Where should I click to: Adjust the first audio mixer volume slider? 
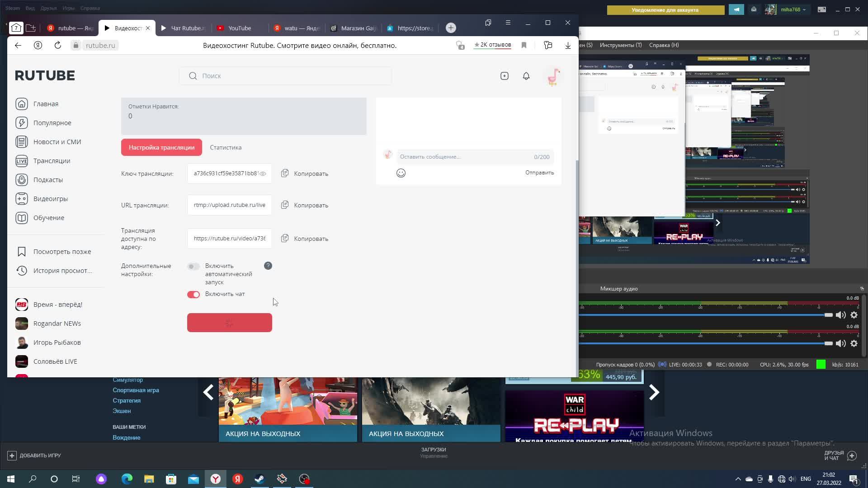pyautogui.click(x=828, y=315)
